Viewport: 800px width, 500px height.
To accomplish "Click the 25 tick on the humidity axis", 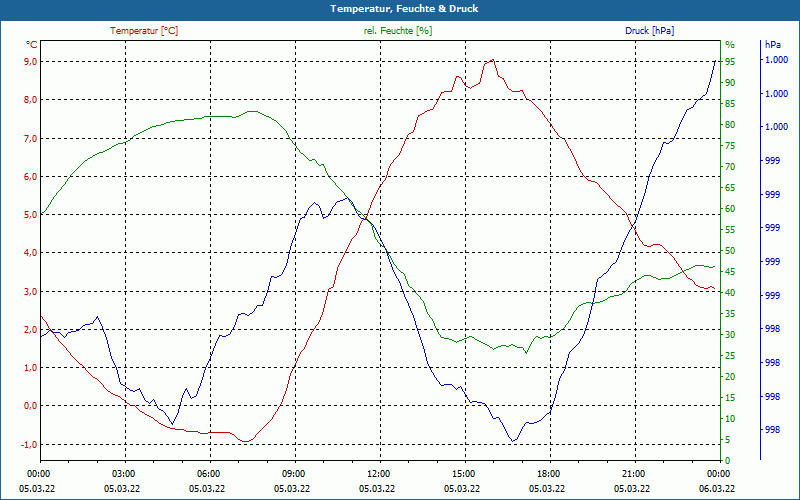I will click(730, 356).
